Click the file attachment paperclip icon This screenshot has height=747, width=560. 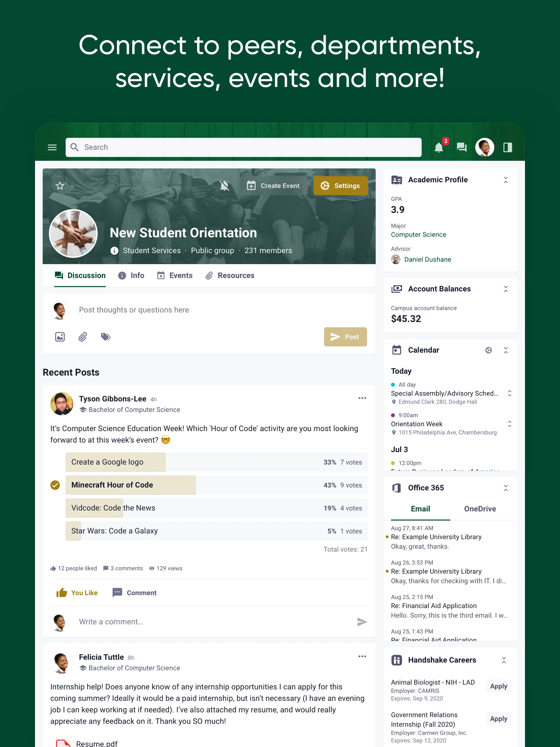82,336
